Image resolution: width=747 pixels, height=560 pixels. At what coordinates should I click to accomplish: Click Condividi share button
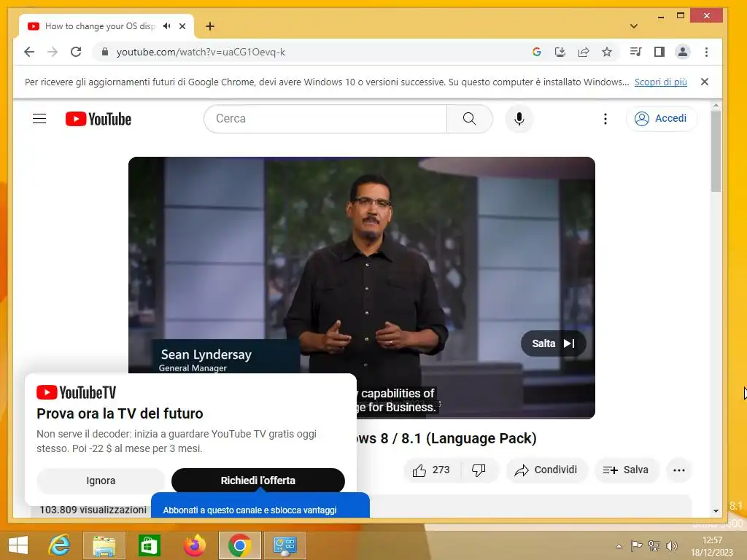[x=546, y=470]
